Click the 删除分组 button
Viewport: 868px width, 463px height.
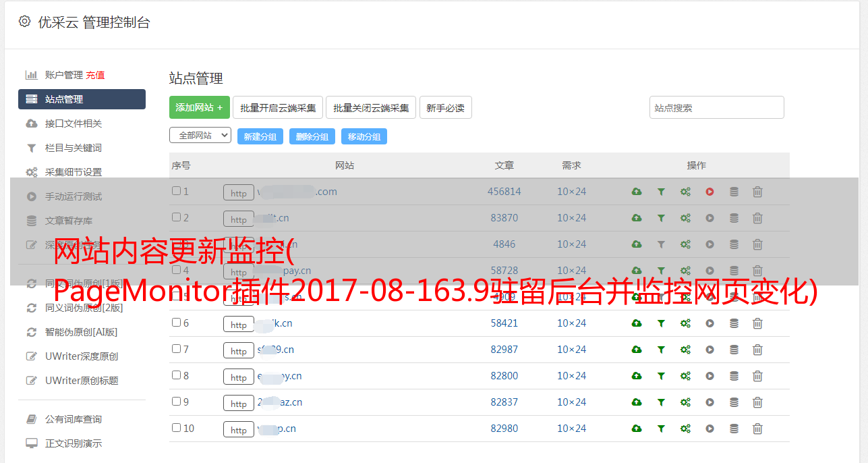point(312,136)
